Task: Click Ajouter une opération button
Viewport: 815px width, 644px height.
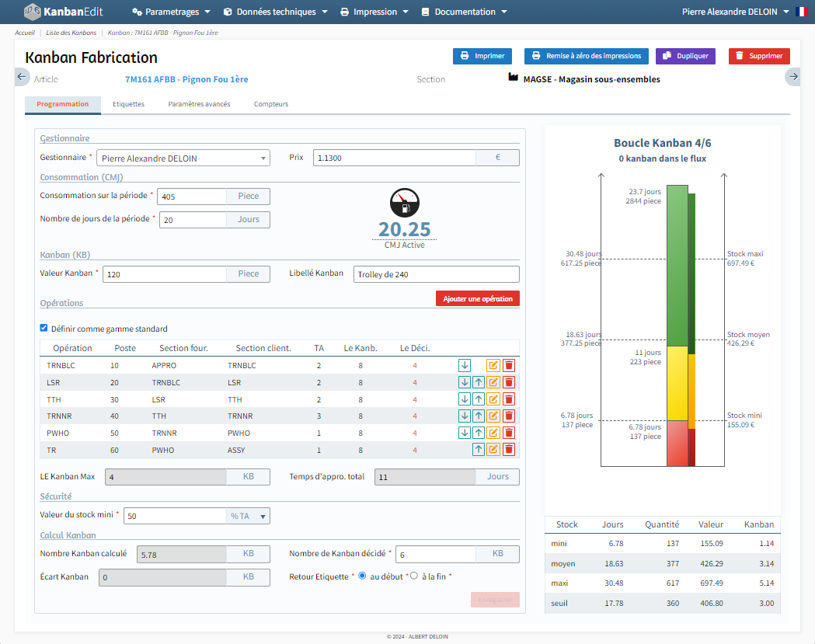Action: (x=477, y=298)
